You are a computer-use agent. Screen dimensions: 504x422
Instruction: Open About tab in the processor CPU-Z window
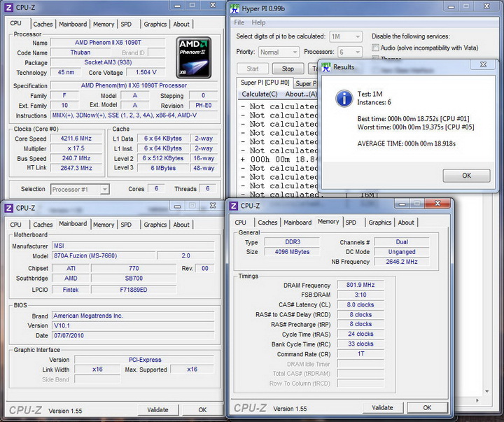(181, 24)
